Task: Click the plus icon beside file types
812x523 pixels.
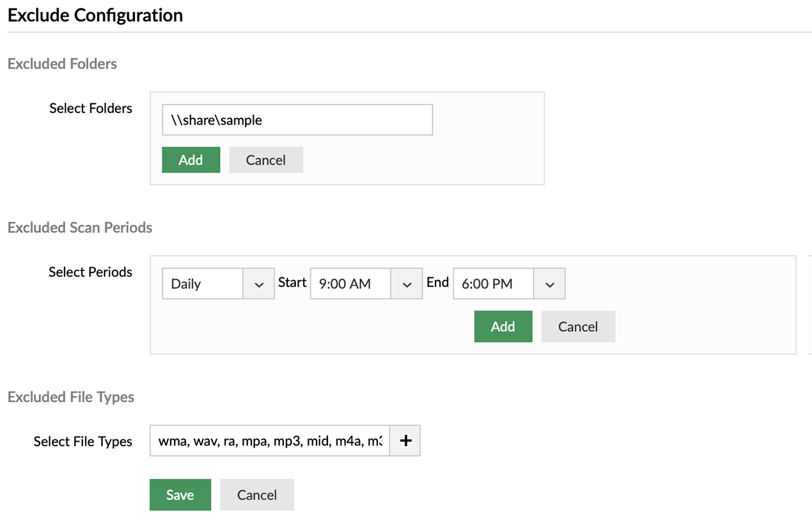Action: click(405, 441)
